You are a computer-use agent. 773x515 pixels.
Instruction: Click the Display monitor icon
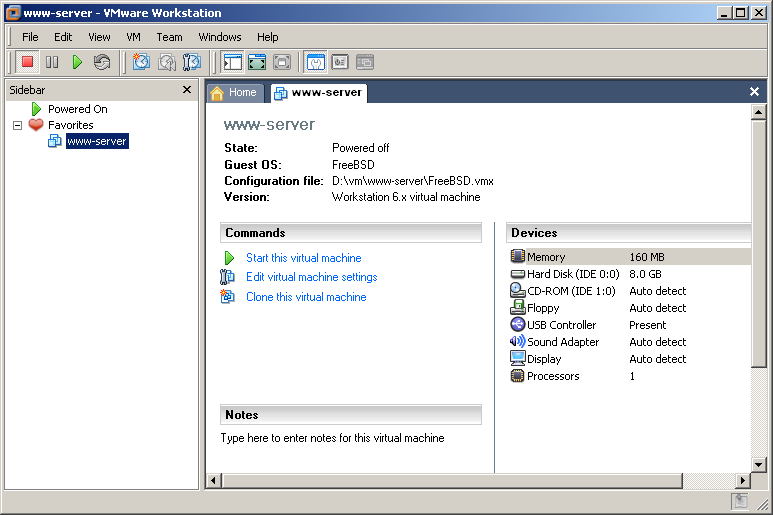(x=517, y=358)
